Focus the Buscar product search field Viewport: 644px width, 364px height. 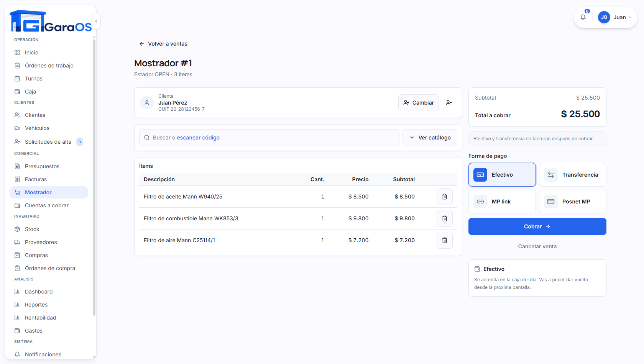coord(269,138)
